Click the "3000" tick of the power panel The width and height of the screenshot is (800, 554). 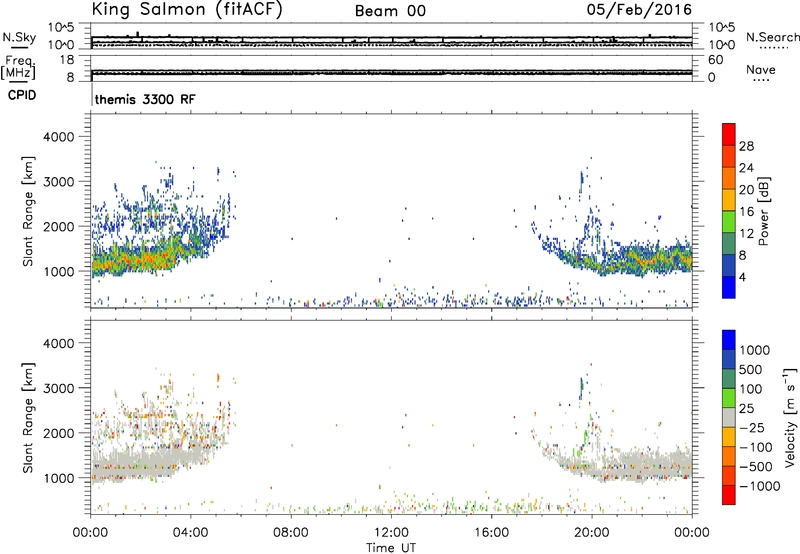(x=58, y=182)
